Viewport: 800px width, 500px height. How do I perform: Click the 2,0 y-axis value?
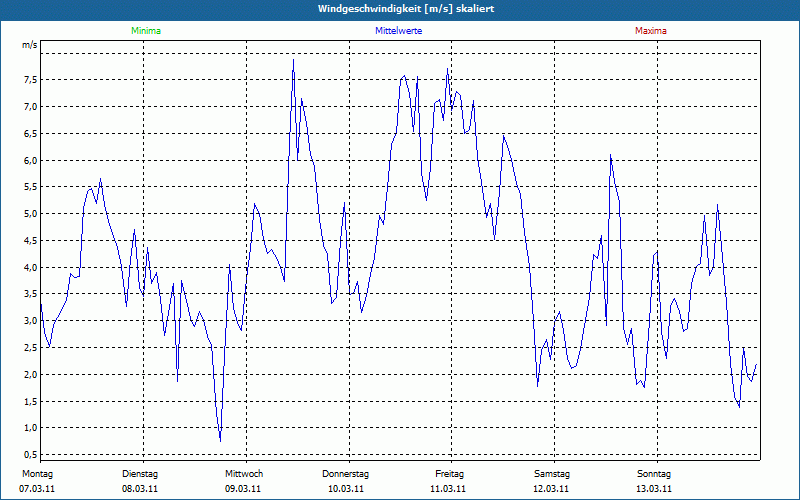pos(30,374)
